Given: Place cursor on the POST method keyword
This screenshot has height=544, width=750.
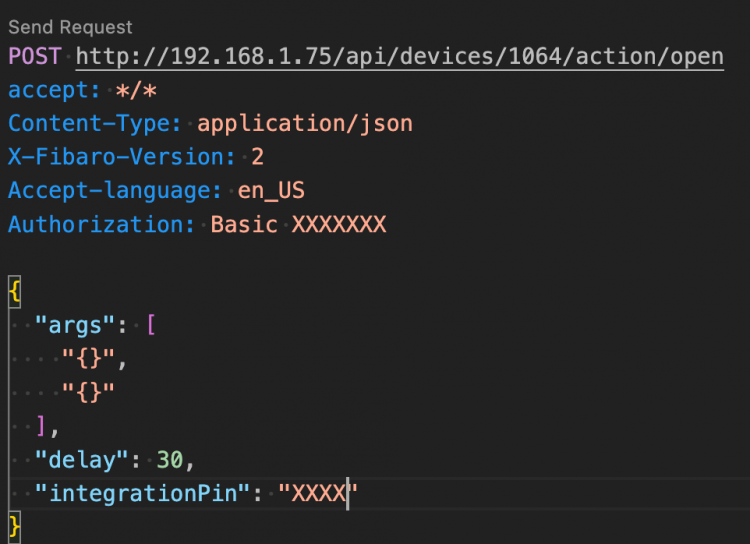Looking at the screenshot, I should 35,57.
